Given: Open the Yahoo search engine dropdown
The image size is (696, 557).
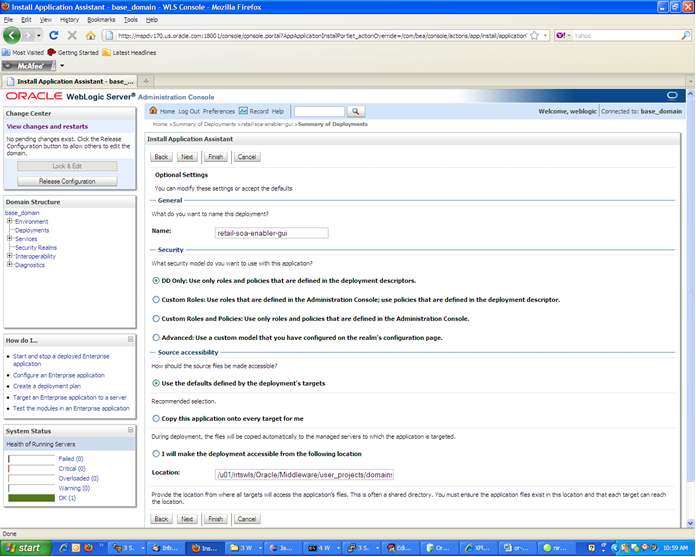Looking at the screenshot, I should click(x=569, y=36).
